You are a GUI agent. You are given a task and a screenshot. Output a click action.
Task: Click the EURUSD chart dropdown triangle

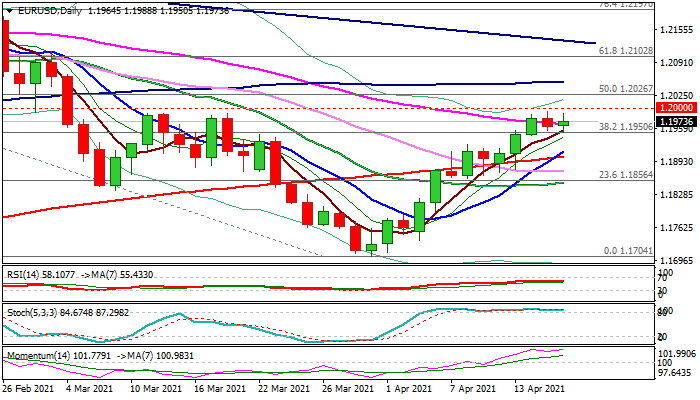pos(9,11)
